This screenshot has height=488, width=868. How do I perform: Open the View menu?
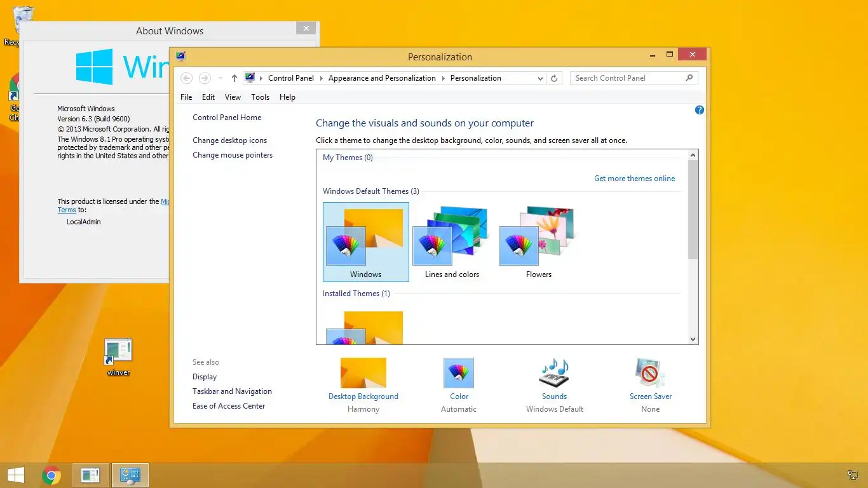[x=233, y=97]
